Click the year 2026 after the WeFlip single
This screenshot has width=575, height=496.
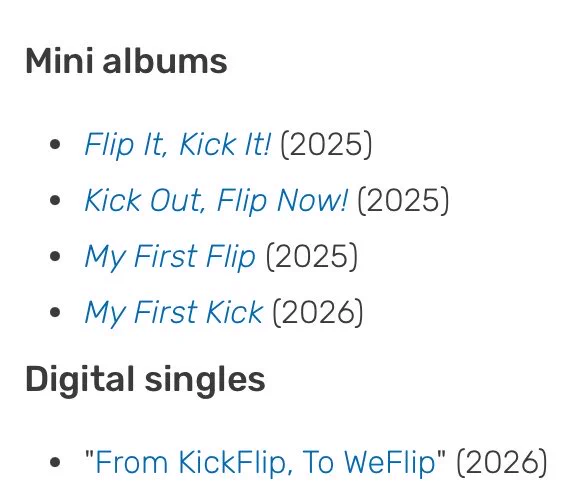tap(502, 462)
